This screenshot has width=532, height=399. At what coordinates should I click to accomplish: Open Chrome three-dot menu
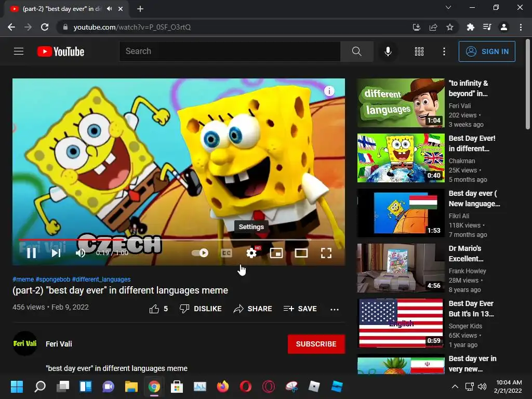pyautogui.click(x=521, y=27)
